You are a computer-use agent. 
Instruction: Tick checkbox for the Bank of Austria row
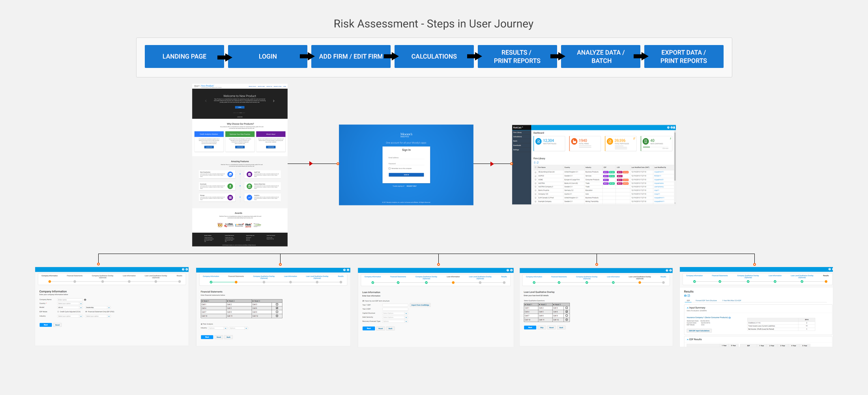click(x=535, y=190)
